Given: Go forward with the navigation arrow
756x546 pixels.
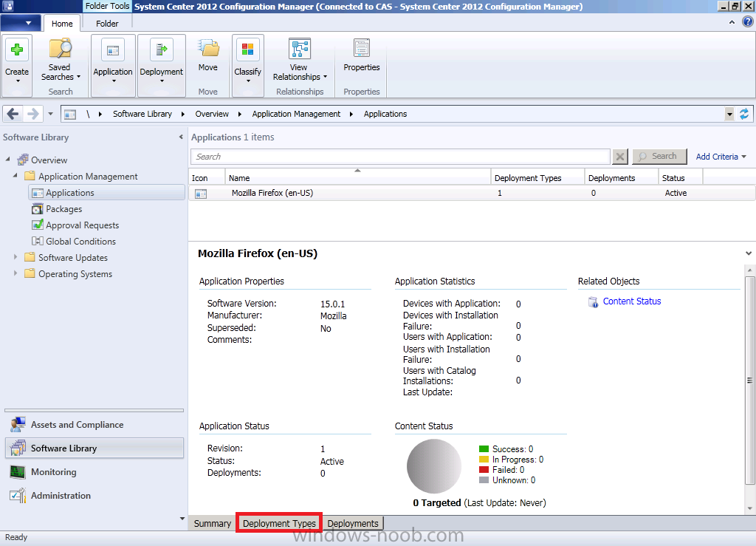Looking at the screenshot, I should click(x=32, y=114).
